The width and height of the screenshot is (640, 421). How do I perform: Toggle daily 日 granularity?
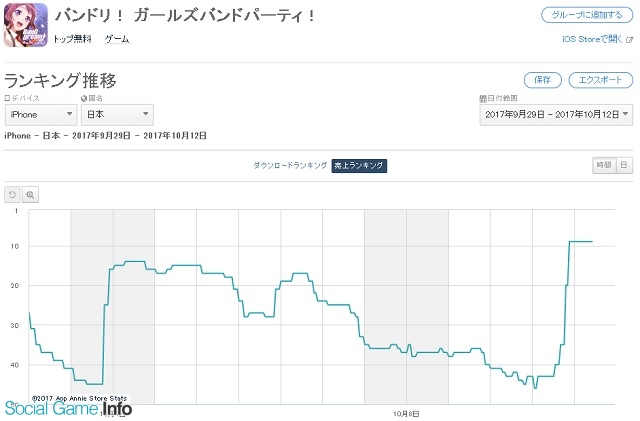624,165
